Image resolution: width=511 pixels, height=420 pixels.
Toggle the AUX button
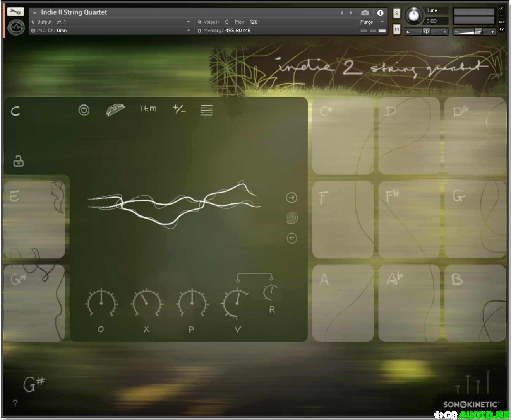pyautogui.click(x=501, y=22)
